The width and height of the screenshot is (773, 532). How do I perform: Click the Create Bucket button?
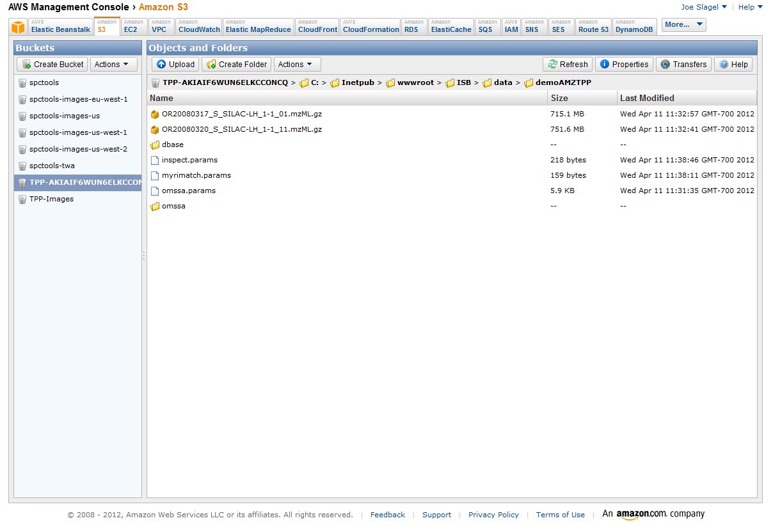(52, 64)
